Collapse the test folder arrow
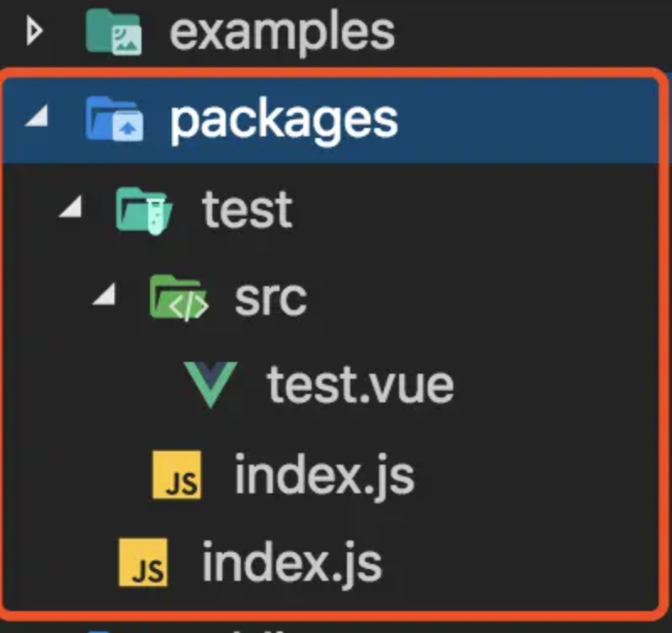Screen dimensions: 672x633 point(71,210)
